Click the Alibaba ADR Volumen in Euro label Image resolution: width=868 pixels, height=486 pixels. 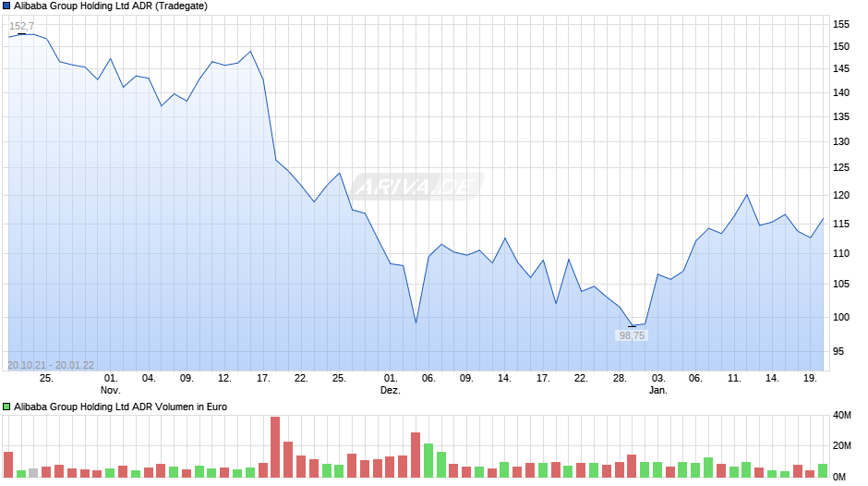coord(121,407)
